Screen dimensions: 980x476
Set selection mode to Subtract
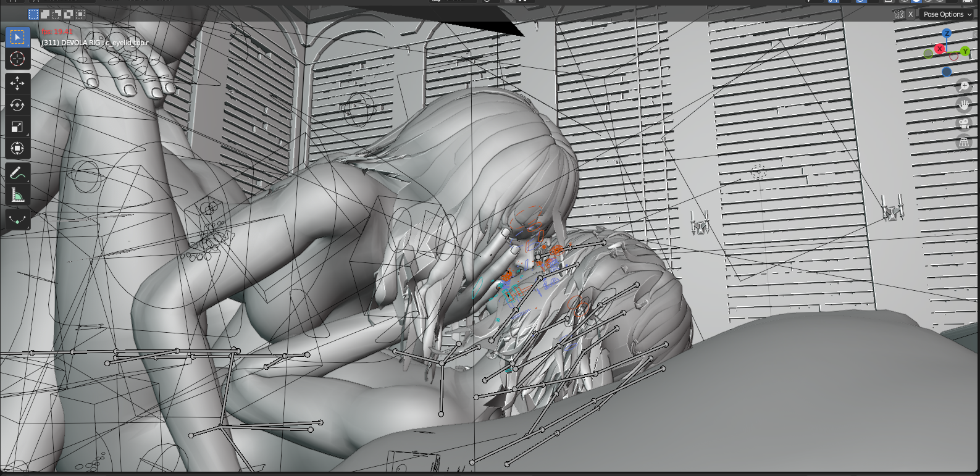point(57,14)
